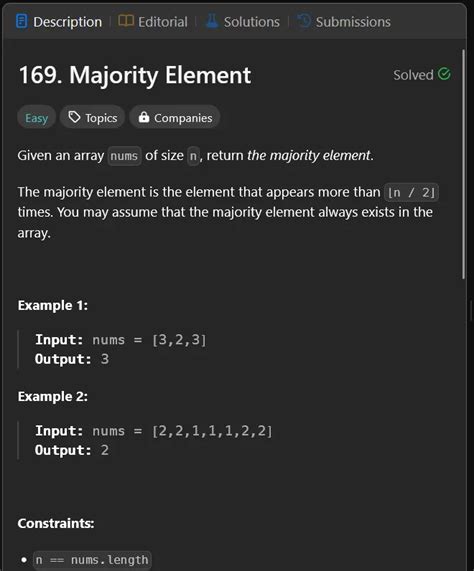Click the green Solved checkmark icon
Image resolution: width=474 pixels, height=571 pixels.
coord(444,74)
